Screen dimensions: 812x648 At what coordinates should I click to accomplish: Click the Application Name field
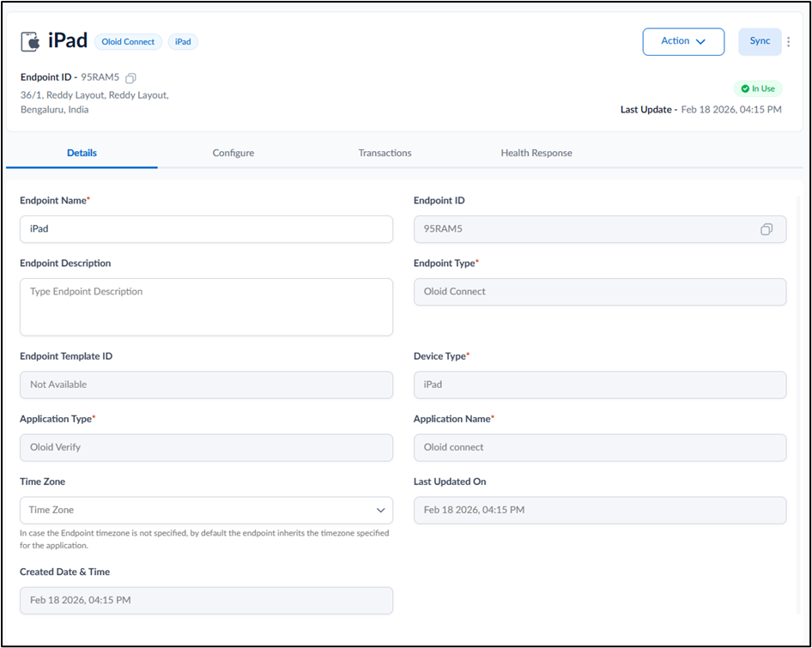coord(600,447)
